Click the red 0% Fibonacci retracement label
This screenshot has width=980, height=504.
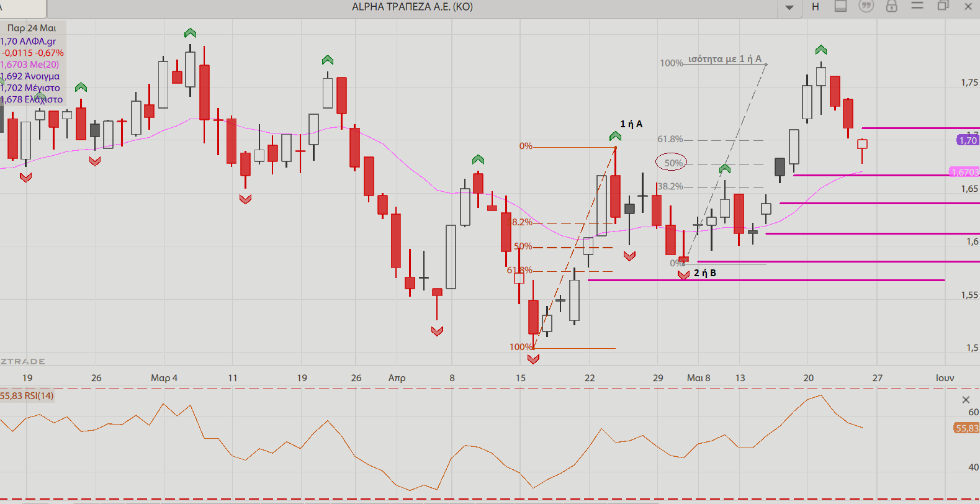[x=526, y=146]
